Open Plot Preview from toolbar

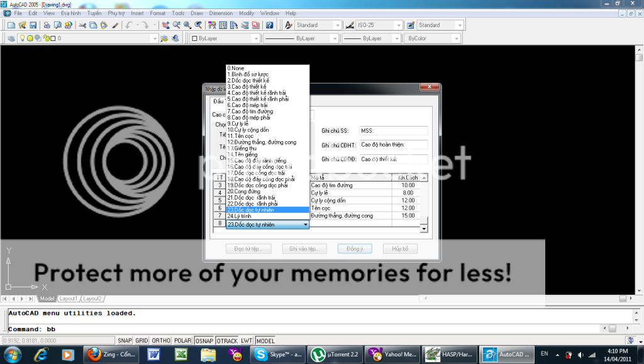pyautogui.click(x=57, y=25)
